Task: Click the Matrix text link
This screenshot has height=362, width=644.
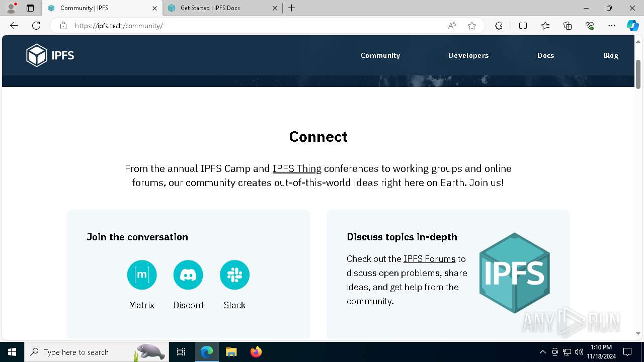Action: [x=142, y=305]
